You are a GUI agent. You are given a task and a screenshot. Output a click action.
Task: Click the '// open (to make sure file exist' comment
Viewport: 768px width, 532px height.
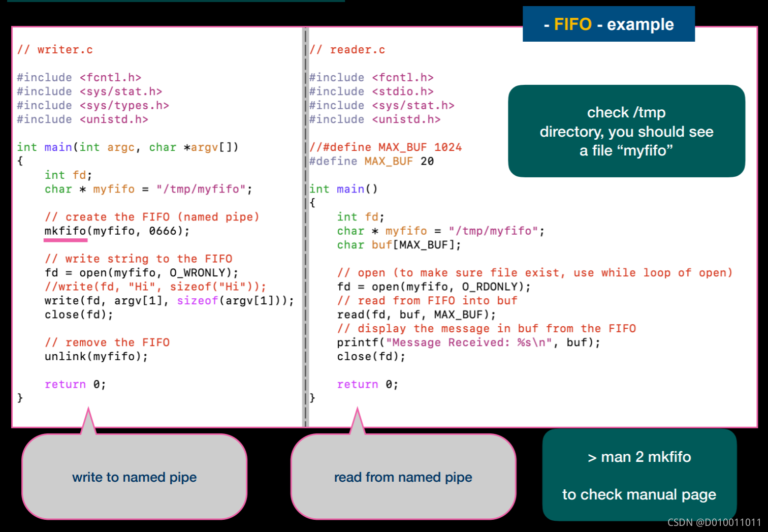click(535, 273)
